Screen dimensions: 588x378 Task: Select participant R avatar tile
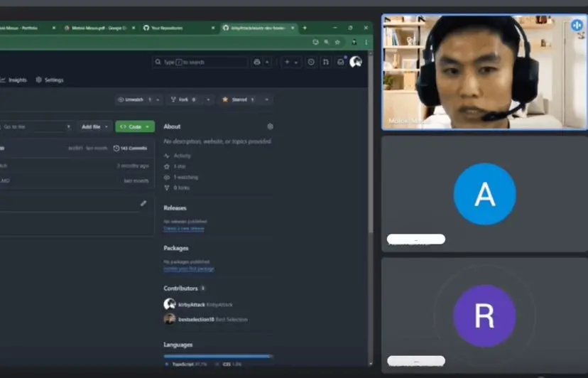[x=484, y=315]
